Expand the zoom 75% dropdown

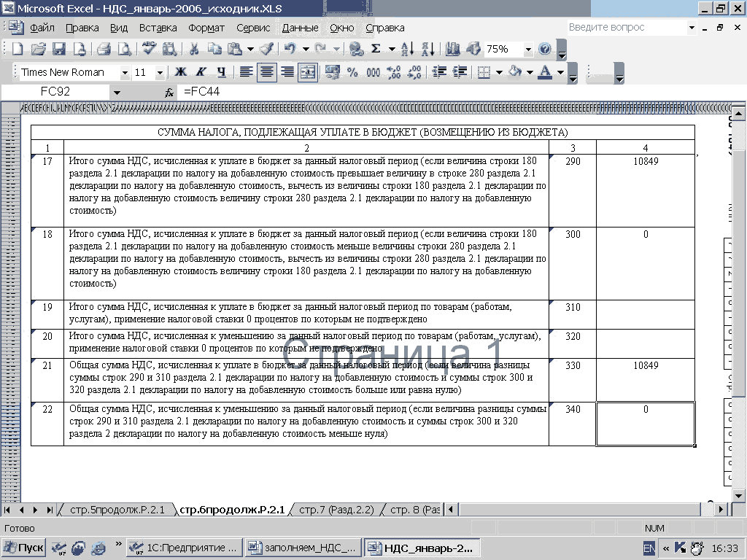point(527,49)
